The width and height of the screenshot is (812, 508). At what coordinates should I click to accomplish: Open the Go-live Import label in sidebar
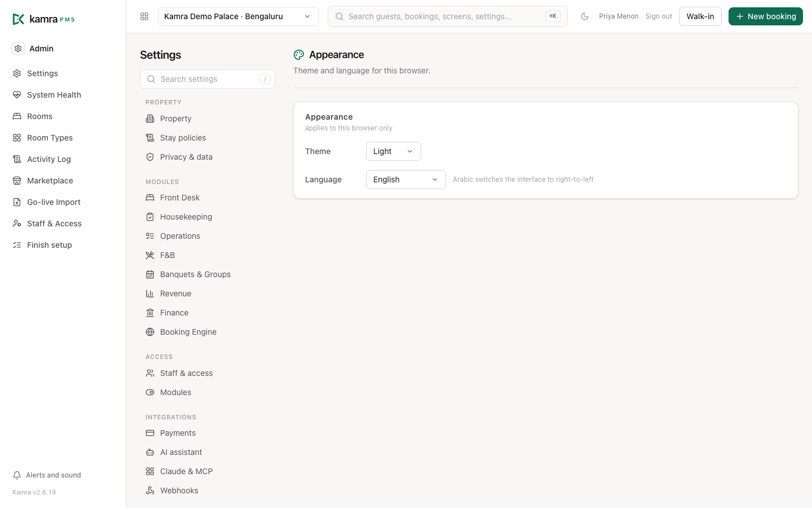pyautogui.click(x=54, y=202)
